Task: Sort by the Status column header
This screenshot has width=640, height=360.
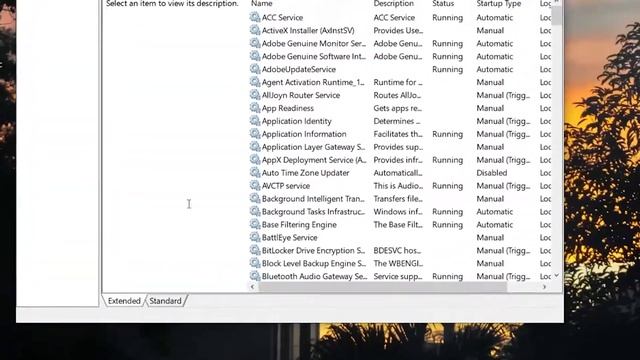Action: (443, 4)
